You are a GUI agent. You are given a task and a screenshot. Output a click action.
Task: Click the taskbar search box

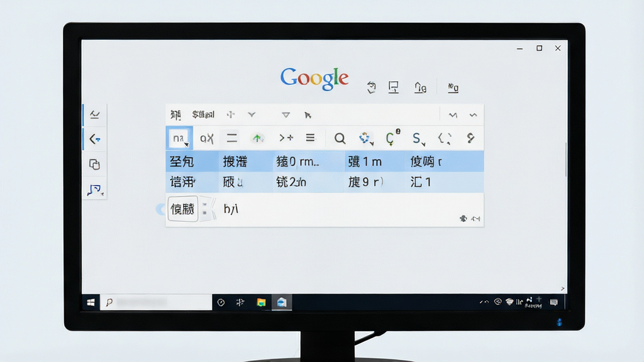point(156,302)
